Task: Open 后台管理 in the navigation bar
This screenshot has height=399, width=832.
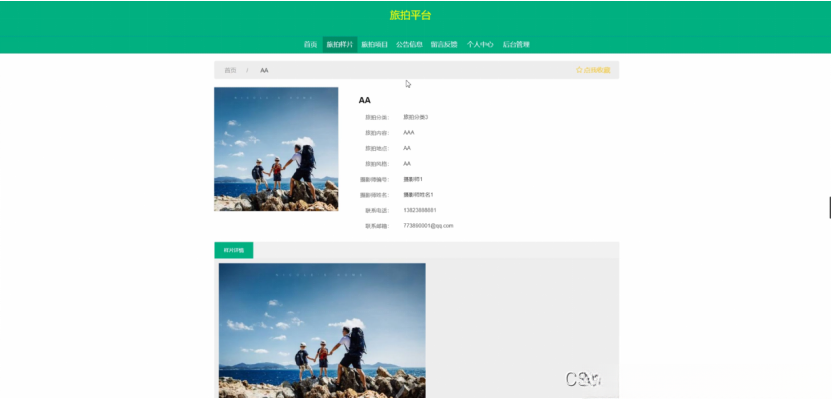Action: [x=516, y=45]
